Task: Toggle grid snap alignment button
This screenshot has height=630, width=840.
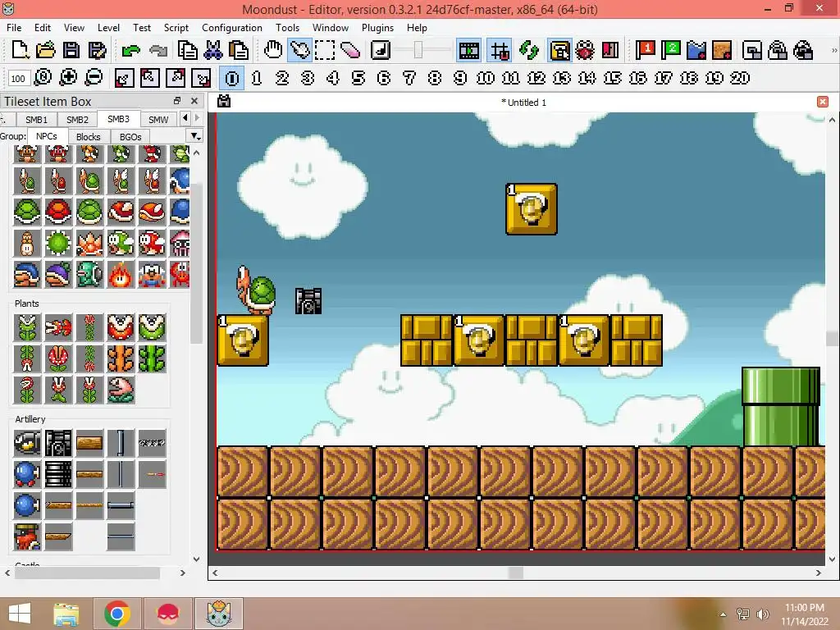Action: coord(500,50)
